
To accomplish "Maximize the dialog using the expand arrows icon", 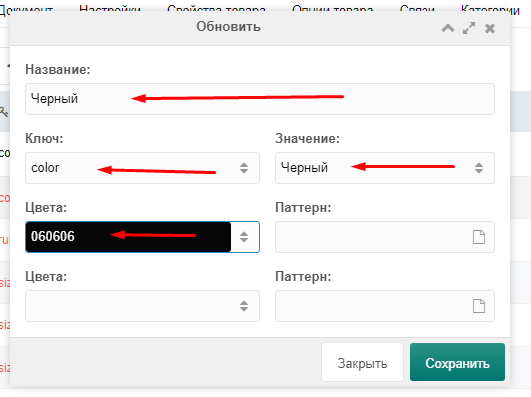I will 469,28.
